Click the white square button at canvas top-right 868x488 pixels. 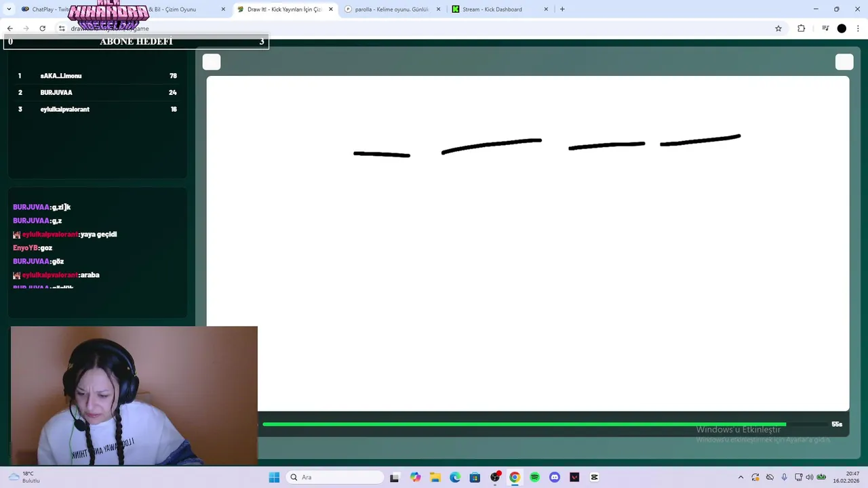click(x=844, y=62)
